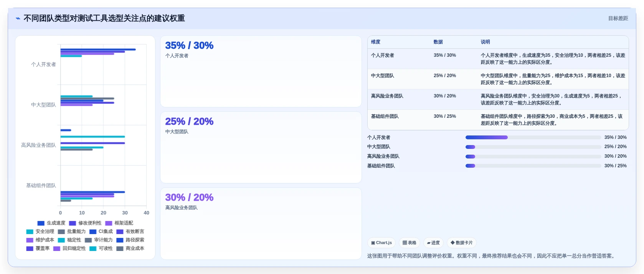This screenshot has width=644, height=274.
Task: Hide the 覆盖率 dataset via legend
Action: (x=38, y=248)
